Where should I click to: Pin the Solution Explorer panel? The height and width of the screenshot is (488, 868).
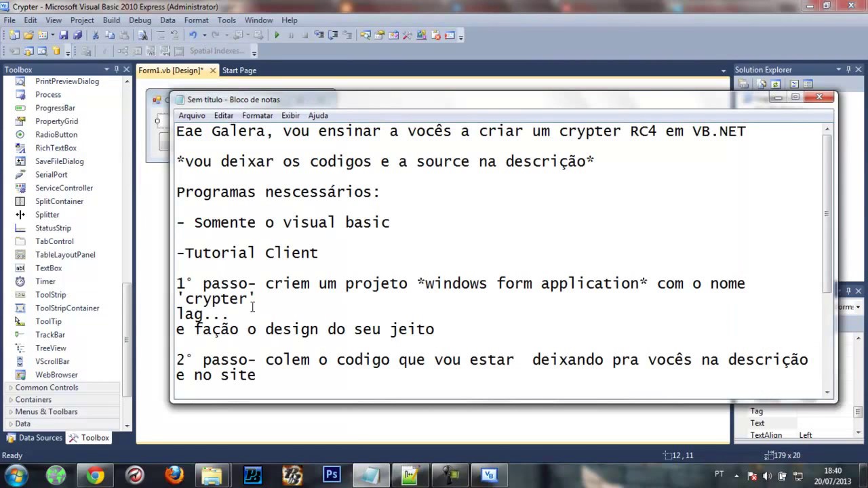coord(848,69)
